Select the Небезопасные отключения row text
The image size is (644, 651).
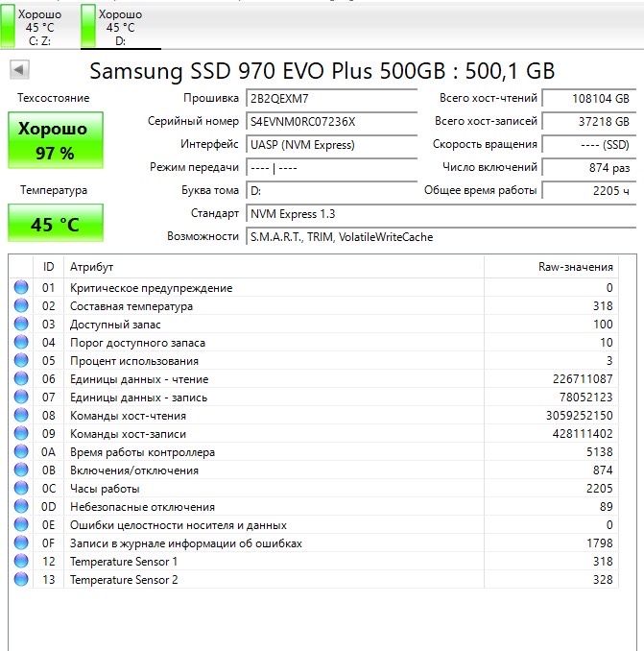pyautogui.click(x=142, y=507)
